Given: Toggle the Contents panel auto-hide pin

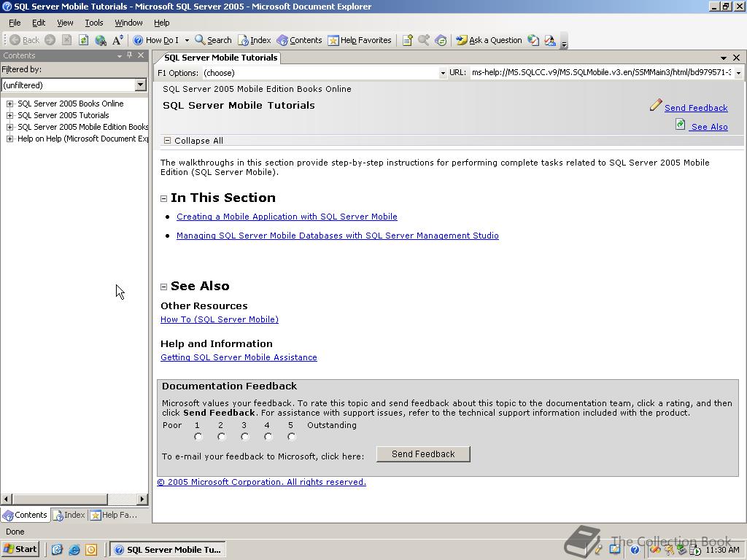Looking at the screenshot, I should coord(130,55).
